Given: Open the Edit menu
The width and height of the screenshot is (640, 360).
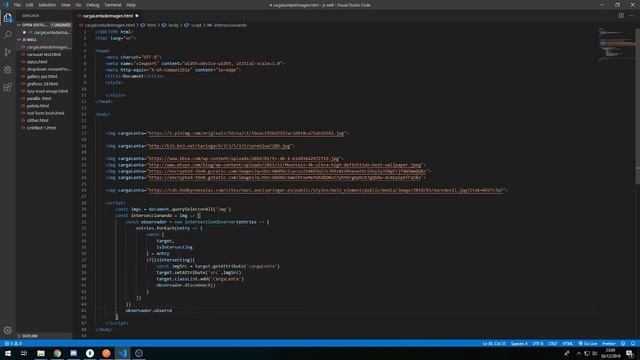Looking at the screenshot, I should click(29, 5).
